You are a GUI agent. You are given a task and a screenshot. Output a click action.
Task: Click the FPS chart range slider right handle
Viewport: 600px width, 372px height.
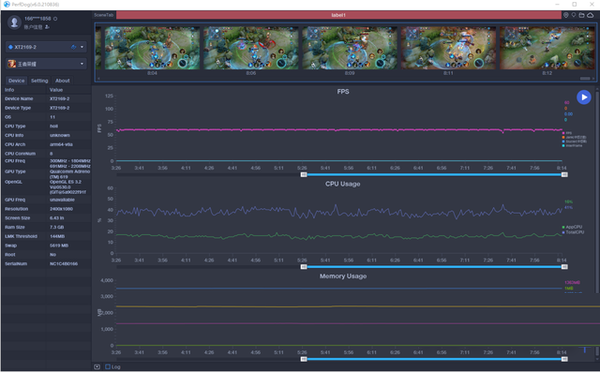point(564,175)
